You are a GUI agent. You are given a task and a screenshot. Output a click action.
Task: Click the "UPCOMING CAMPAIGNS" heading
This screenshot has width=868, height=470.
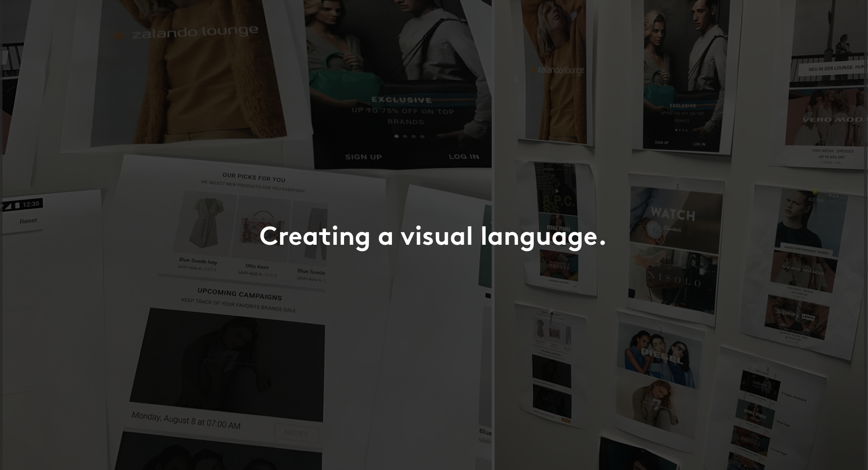point(239,294)
